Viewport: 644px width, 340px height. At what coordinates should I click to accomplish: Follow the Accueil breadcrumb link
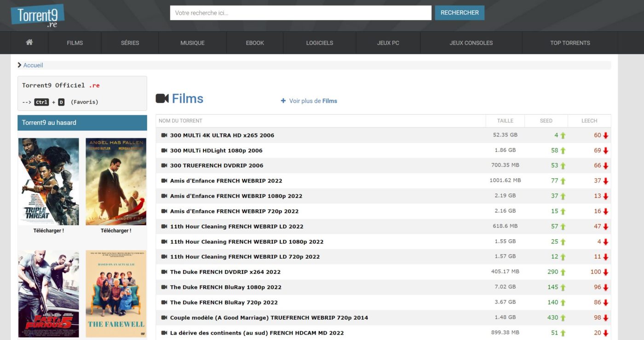(x=33, y=65)
